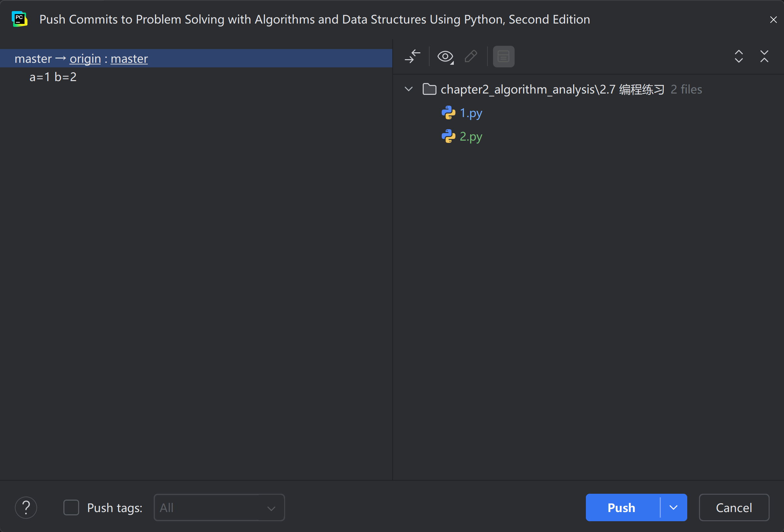Viewport: 784px width, 532px height.
Task: Select the commit a=1 b=2
Action: click(x=53, y=77)
